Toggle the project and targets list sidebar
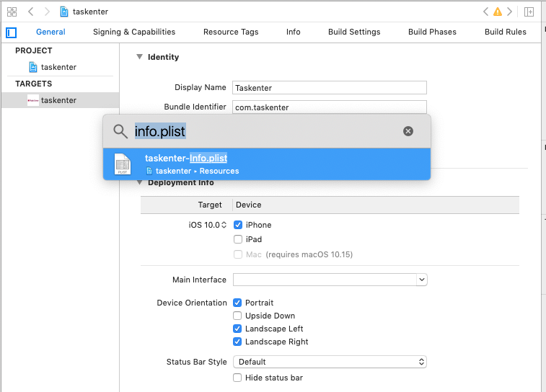Screen dimensions: 546x392 coord(11,32)
